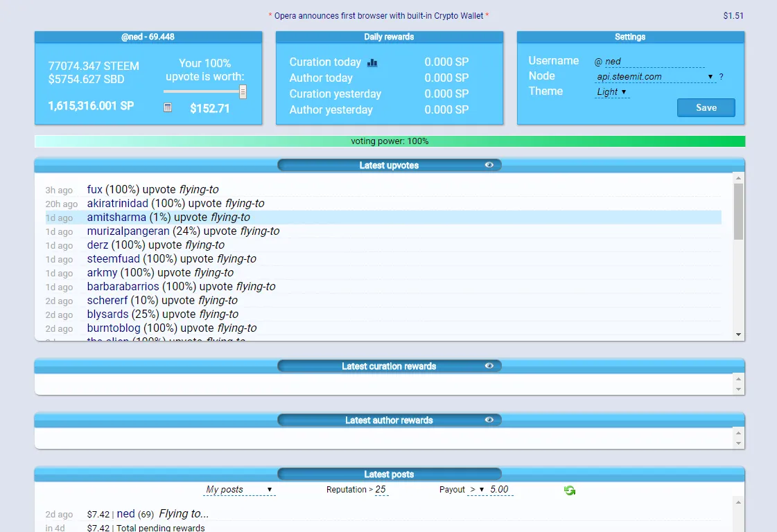Click the Author today label
Screen dimensions: 777x532
click(x=321, y=78)
